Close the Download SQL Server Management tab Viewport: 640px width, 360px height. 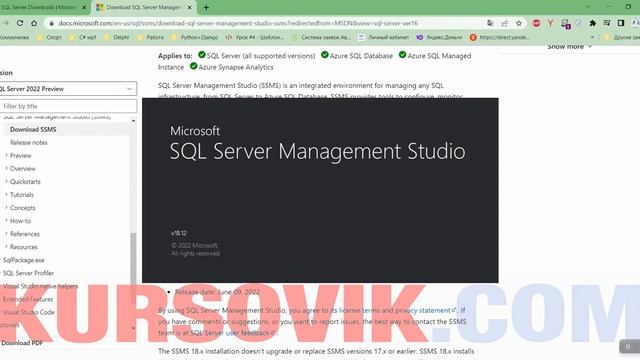(x=189, y=7)
